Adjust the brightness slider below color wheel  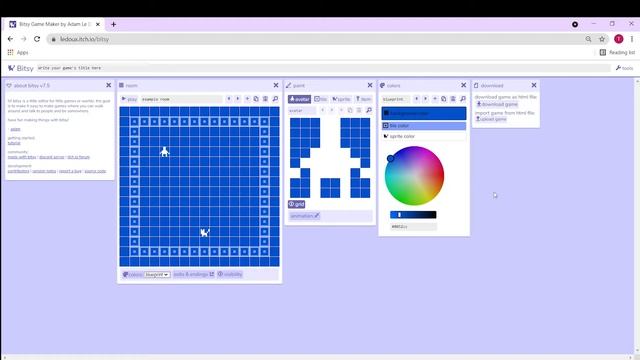pos(413,215)
